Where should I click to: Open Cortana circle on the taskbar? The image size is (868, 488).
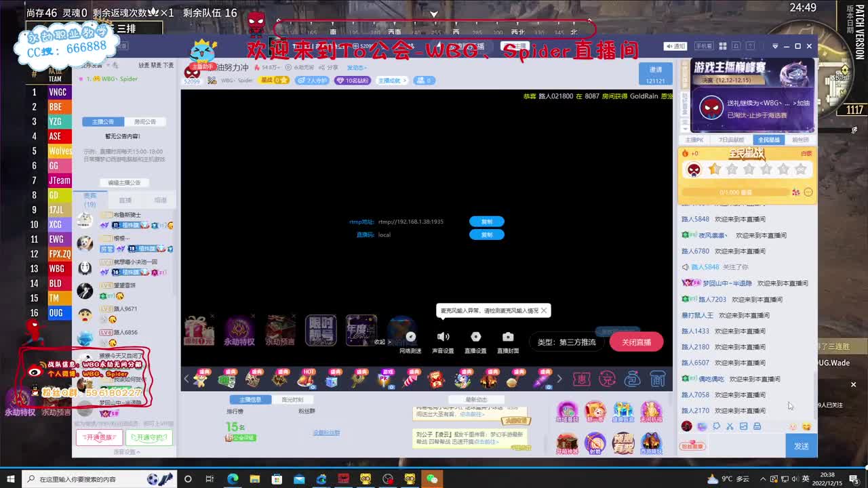pos(188,479)
